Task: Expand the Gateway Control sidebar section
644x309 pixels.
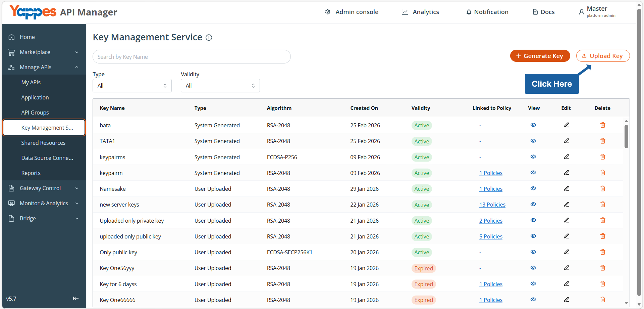Action: click(x=44, y=188)
